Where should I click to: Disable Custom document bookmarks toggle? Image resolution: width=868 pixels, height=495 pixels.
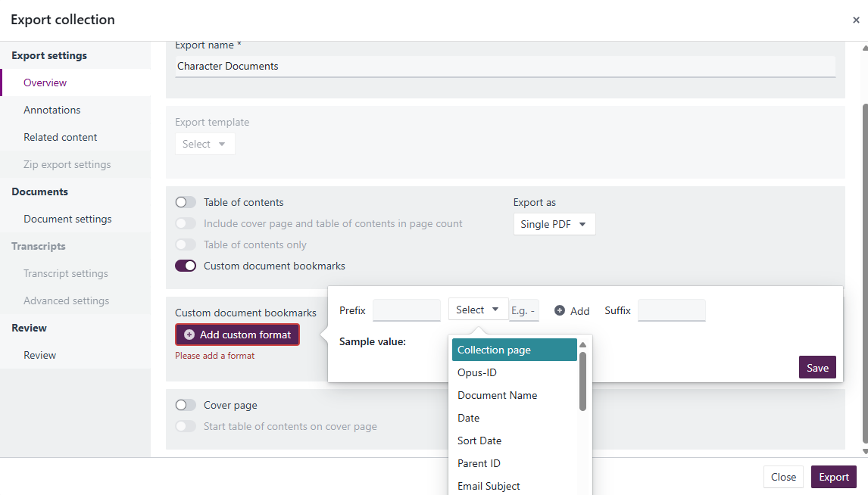point(186,266)
